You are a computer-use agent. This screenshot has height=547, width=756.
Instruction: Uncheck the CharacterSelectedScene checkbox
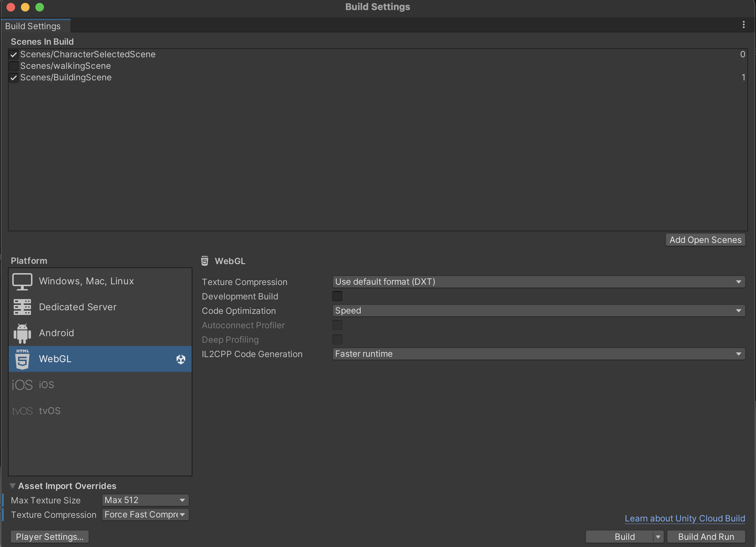[14, 54]
